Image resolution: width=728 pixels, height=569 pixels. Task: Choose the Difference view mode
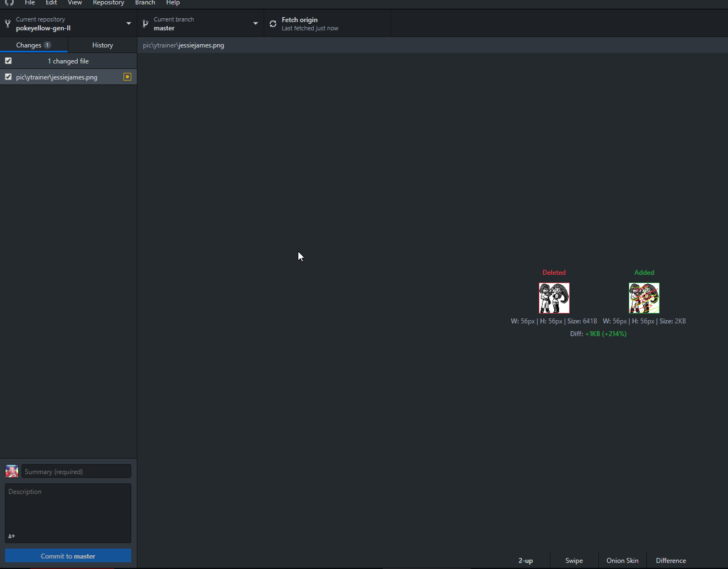coord(671,560)
